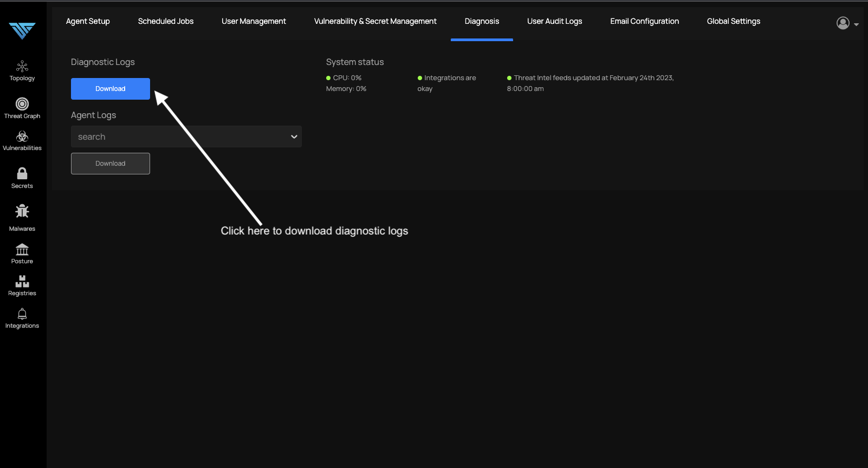Click the Diagnostic Logs heading
868x468 pixels.
point(103,62)
